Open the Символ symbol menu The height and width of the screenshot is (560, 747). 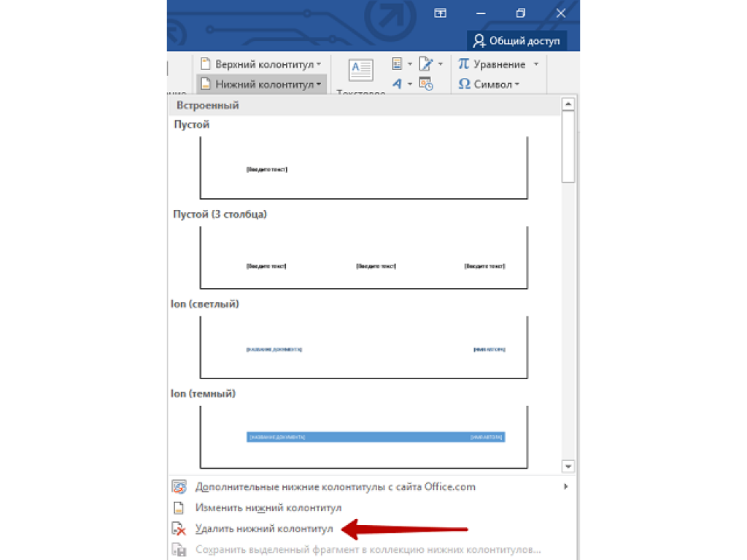pyautogui.click(x=489, y=85)
